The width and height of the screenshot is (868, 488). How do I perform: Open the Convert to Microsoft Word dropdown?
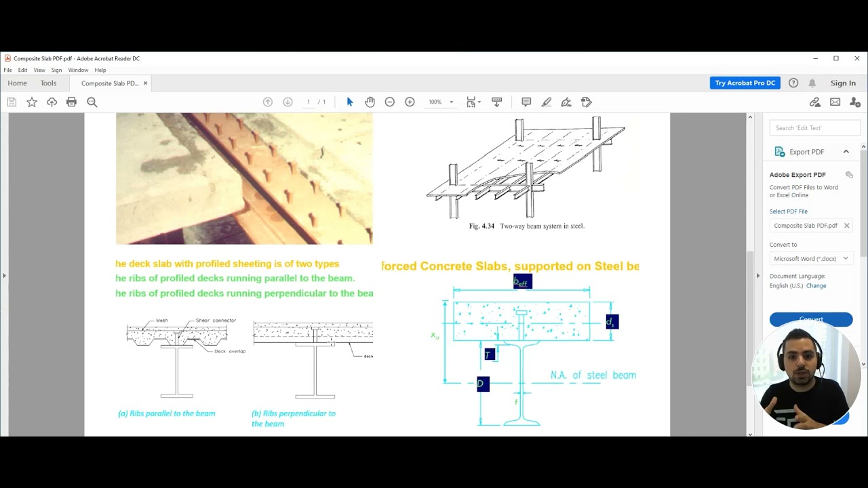click(x=811, y=258)
